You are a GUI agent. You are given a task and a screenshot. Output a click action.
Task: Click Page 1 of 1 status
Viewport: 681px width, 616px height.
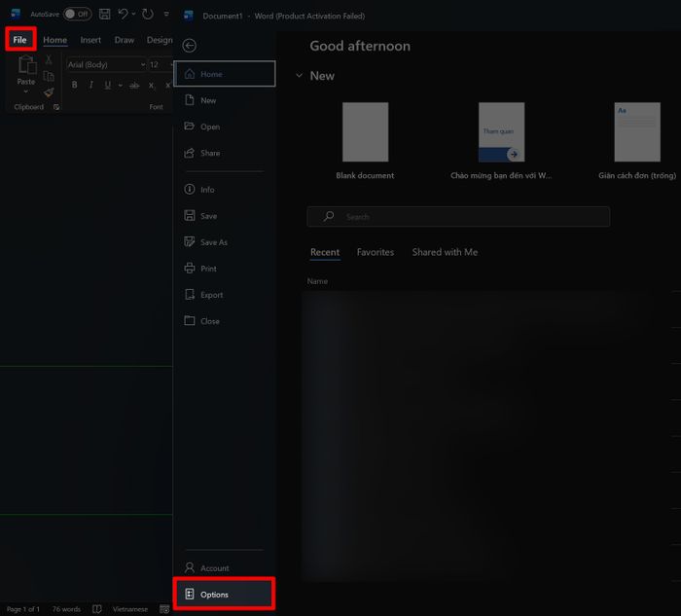point(23,609)
